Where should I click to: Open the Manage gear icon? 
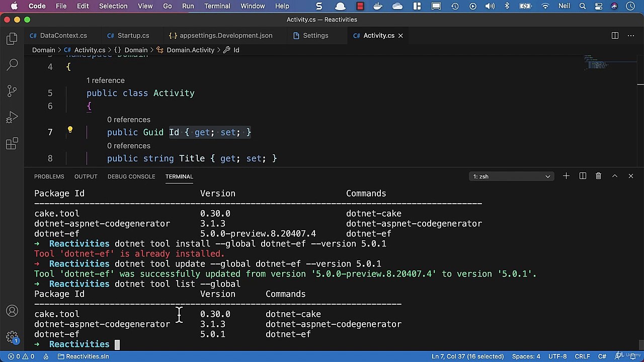(x=12, y=337)
